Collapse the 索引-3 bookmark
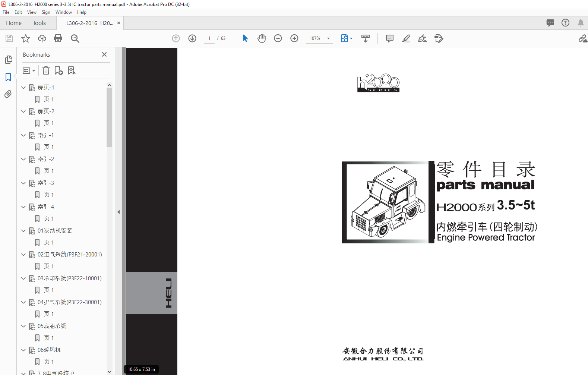This screenshot has width=588, height=375. point(23,183)
